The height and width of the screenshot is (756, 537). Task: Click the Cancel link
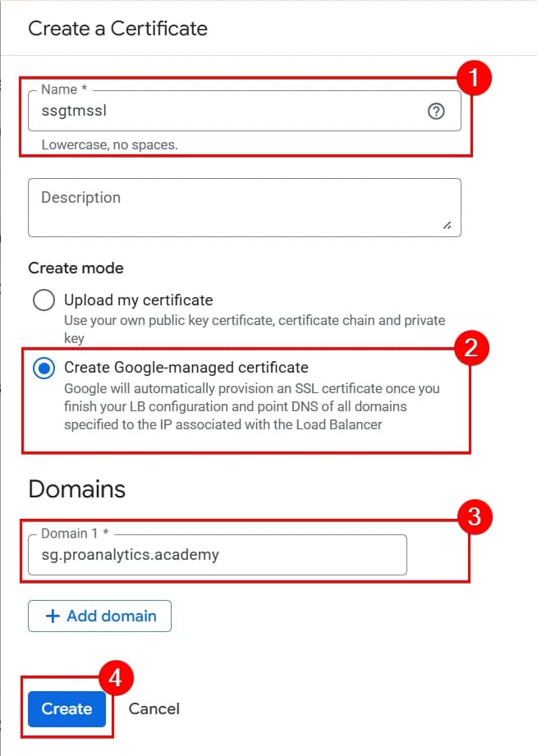coord(154,708)
